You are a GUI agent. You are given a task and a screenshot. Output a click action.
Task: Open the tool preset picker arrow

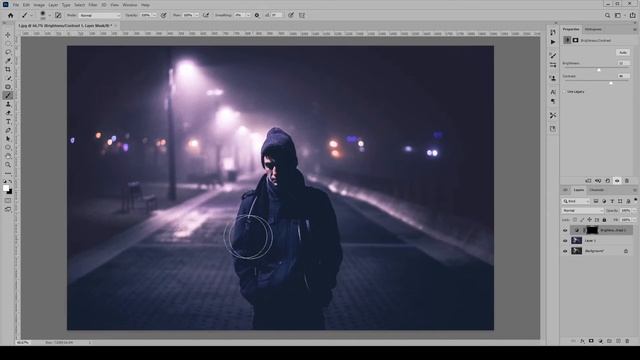pyautogui.click(x=31, y=16)
